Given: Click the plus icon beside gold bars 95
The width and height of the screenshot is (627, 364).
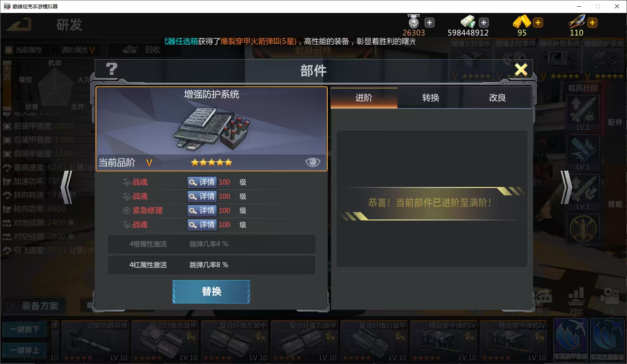Looking at the screenshot, I should (538, 23).
